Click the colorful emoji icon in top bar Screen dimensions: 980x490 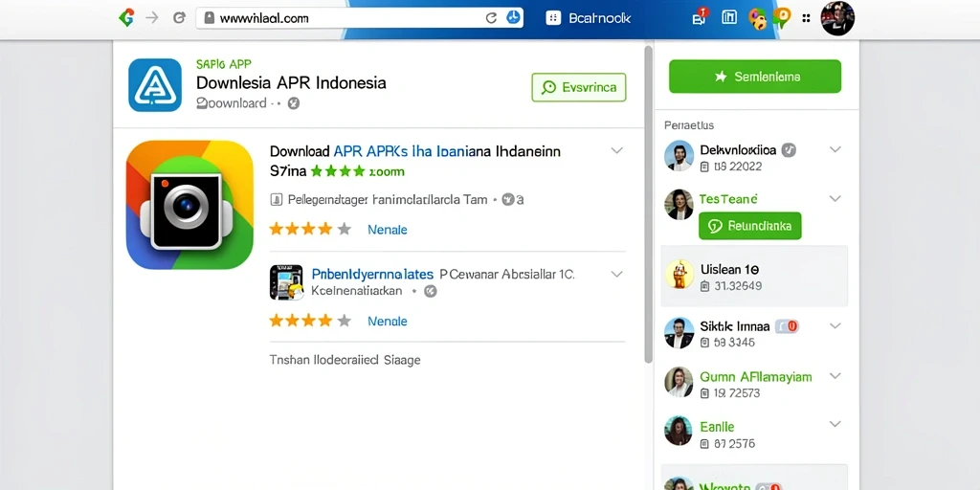pos(758,19)
